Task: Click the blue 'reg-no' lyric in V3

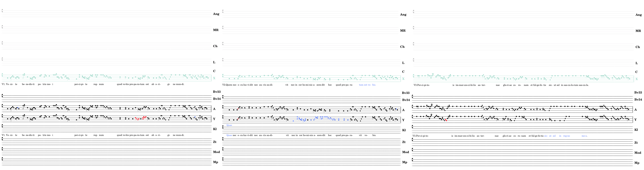Action: (567, 136)
